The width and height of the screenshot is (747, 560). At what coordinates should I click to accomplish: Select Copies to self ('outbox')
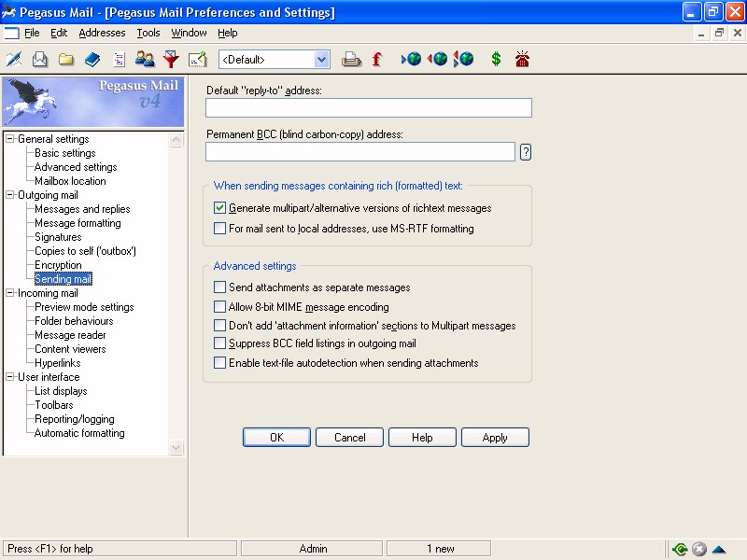(85, 251)
